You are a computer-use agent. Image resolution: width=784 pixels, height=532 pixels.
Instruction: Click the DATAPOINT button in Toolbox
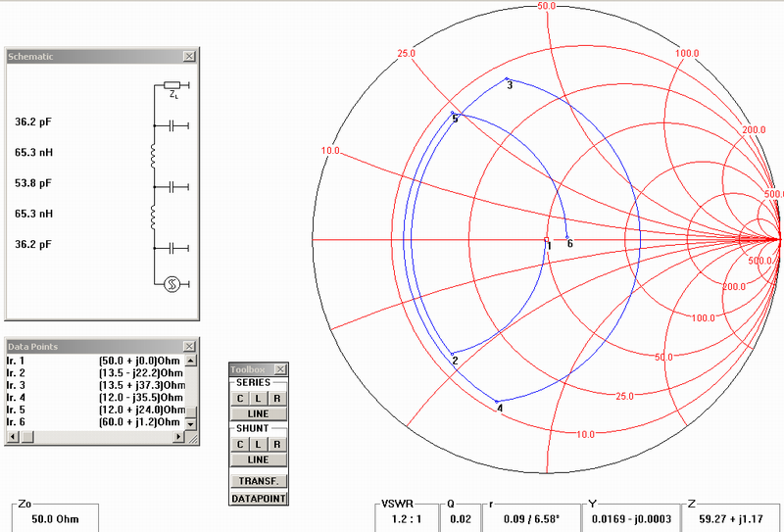point(259,499)
